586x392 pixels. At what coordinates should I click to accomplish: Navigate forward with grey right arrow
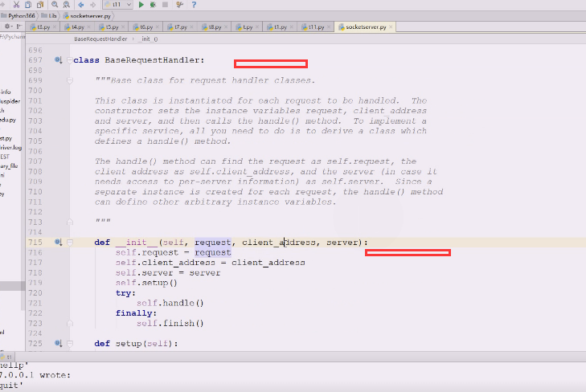point(92,5)
